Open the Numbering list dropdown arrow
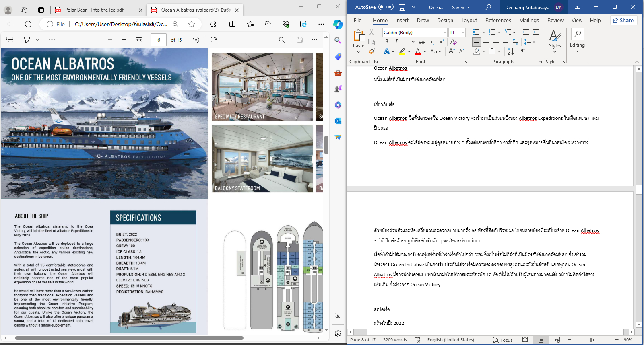The width and height of the screenshot is (644, 345). (x=499, y=32)
